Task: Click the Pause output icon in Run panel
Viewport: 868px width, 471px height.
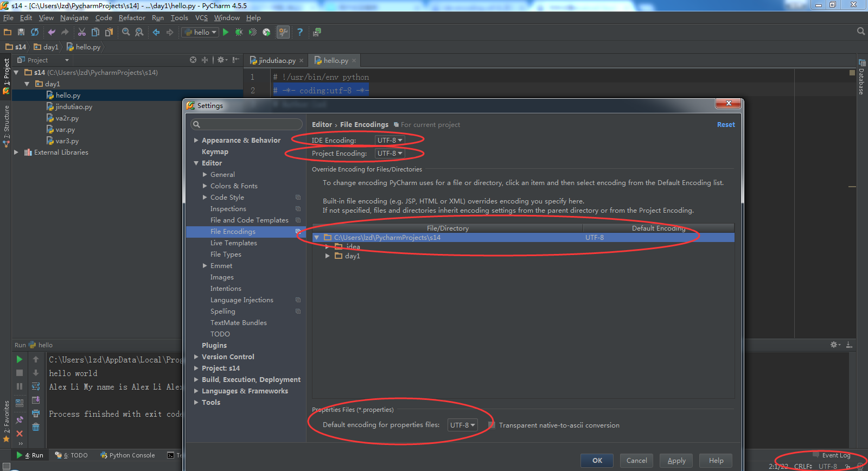Action: click(20, 386)
